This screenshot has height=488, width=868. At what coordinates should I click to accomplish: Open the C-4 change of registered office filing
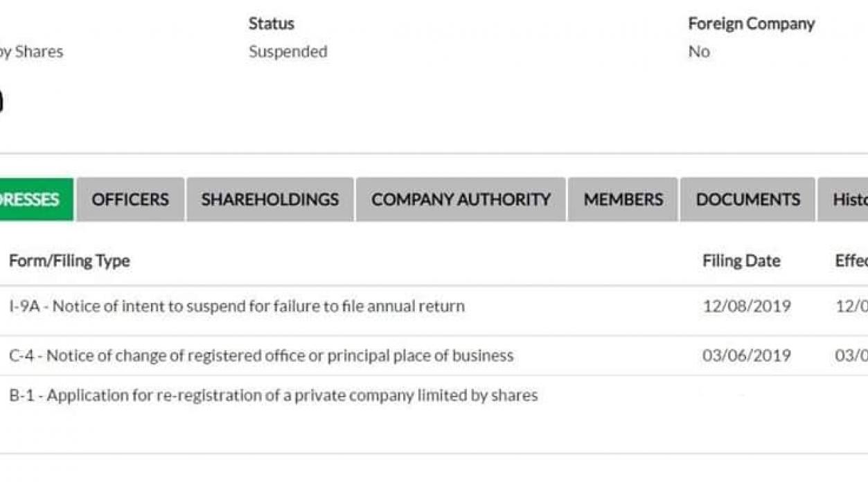pos(261,356)
